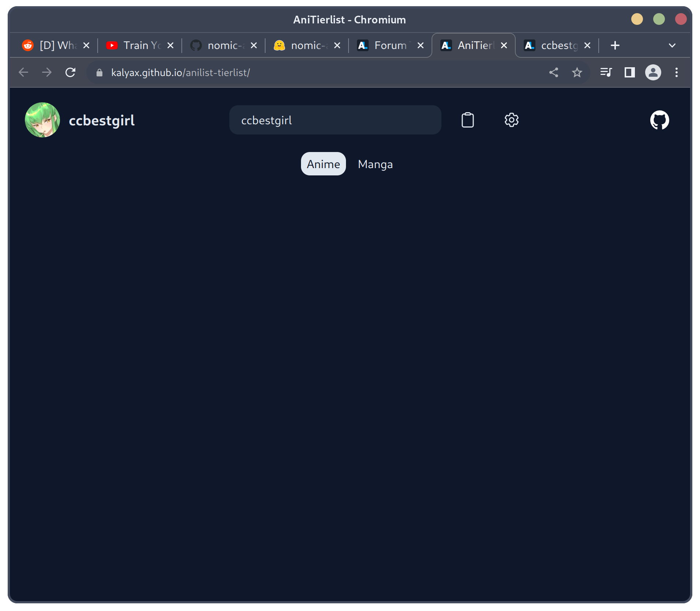This screenshot has height=611, width=700.
Task: Switch to the Manga list toggle
Action: point(375,164)
